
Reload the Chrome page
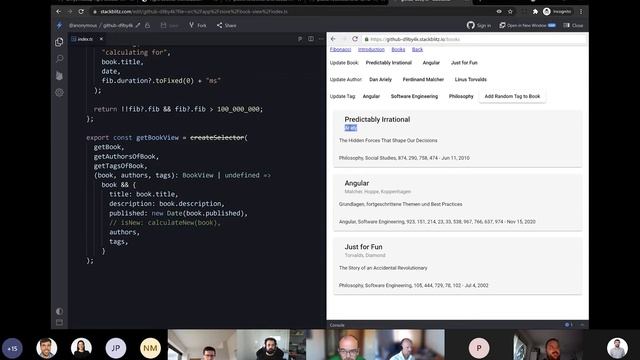click(x=81, y=11)
